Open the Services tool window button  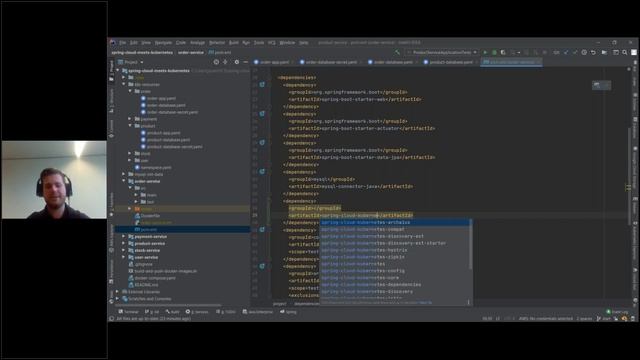click(x=197, y=312)
